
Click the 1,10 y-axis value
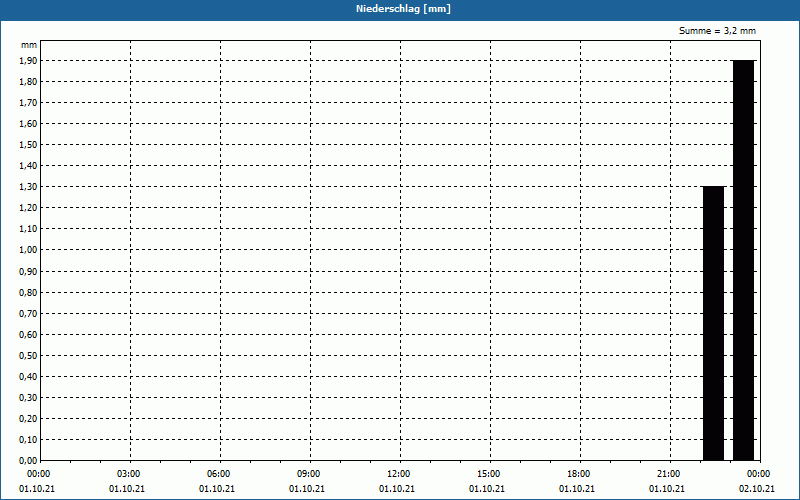tap(28, 229)
